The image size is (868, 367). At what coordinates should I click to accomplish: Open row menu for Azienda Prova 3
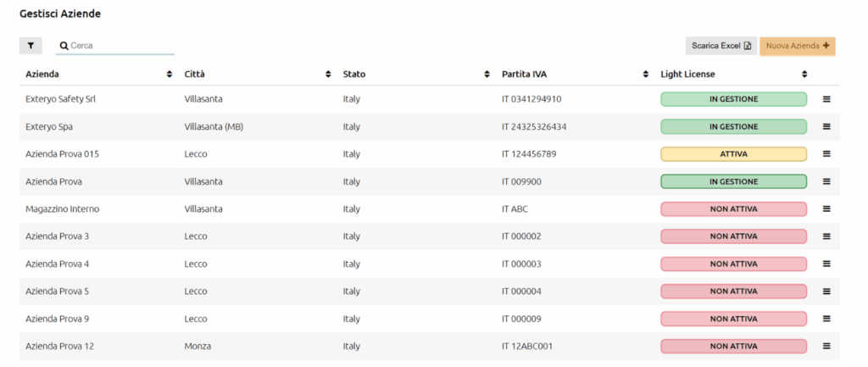click(x=826, y=236)
